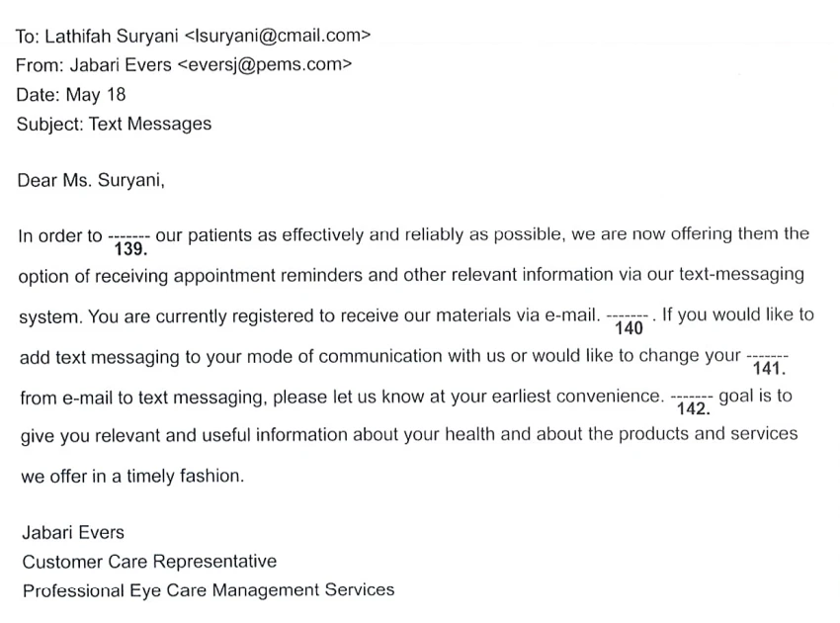
Task: Click Professional Eye Care Management Services line
Action: point(209,590)
